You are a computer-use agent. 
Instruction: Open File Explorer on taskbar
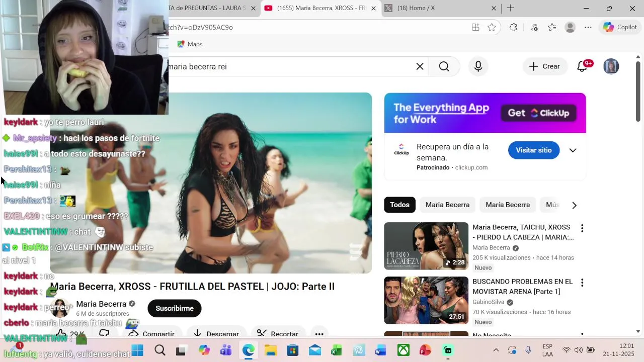pyautogui.click(x=270, y=350)
